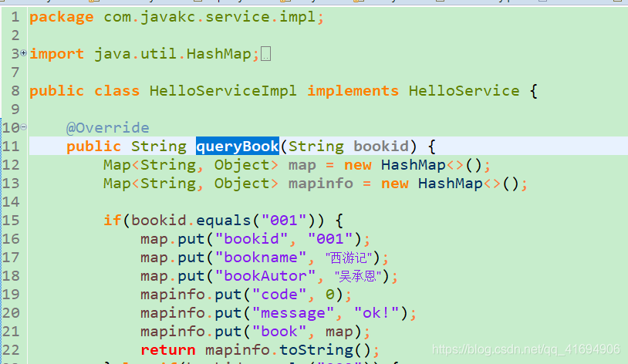
Task: Click the mapinfo variable declaration on line 13
Action: [321, 184]
